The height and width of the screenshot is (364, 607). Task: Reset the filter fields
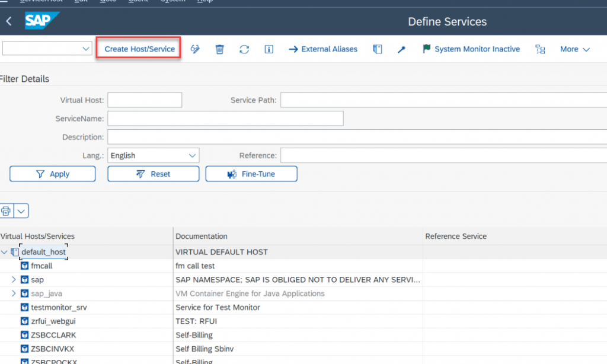click(154, 174)
